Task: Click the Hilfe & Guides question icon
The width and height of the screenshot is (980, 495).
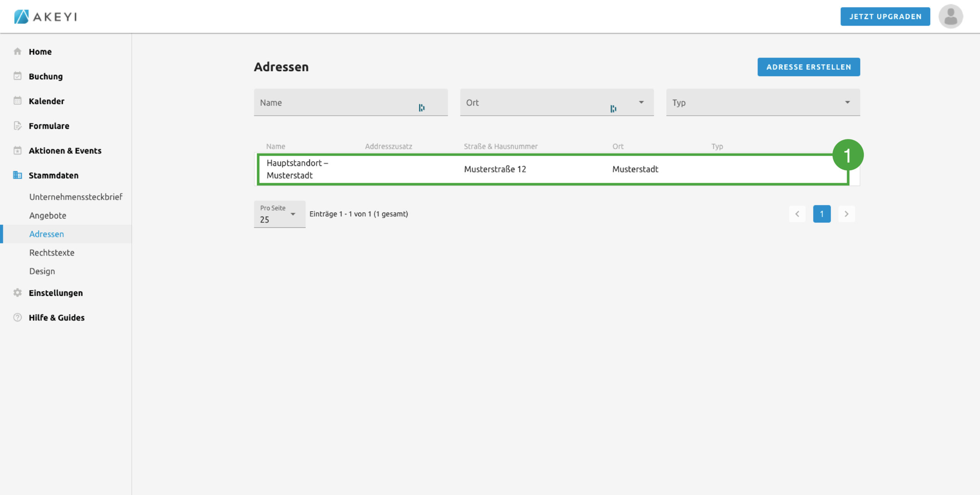Action: [18, 317]
